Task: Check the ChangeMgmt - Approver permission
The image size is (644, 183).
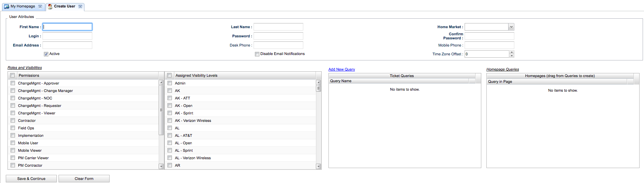Action: [13, 83]
